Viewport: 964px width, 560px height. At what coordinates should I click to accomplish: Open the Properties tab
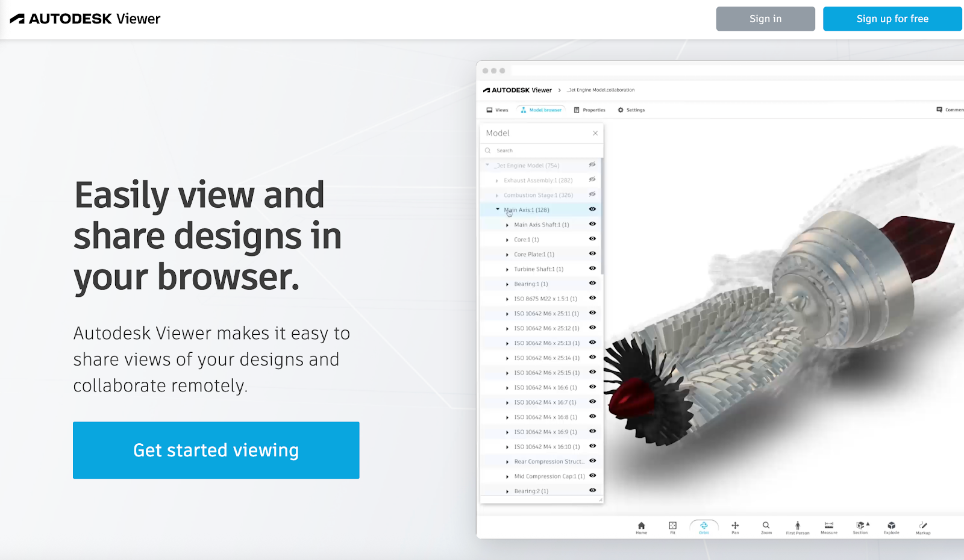(589, 110)
